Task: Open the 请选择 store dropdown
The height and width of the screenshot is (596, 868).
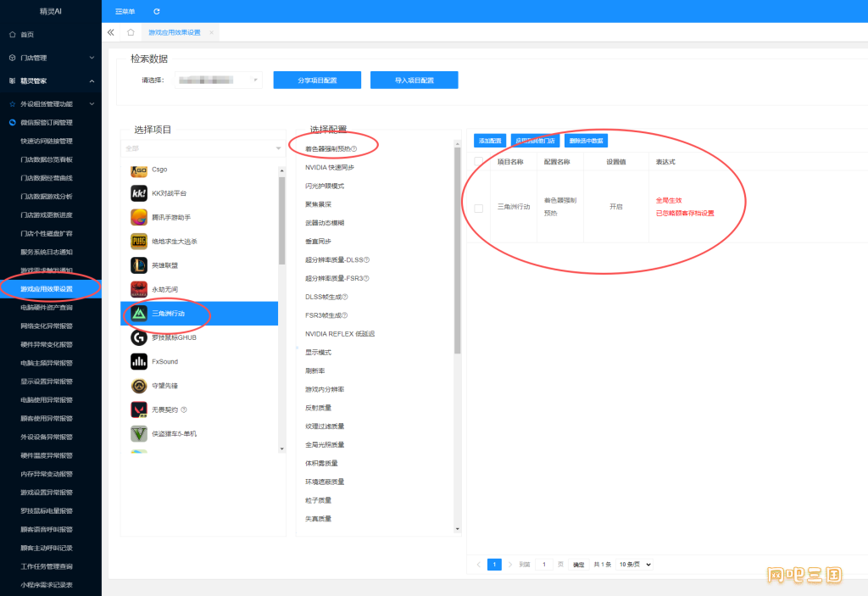Action: (219, 80)
